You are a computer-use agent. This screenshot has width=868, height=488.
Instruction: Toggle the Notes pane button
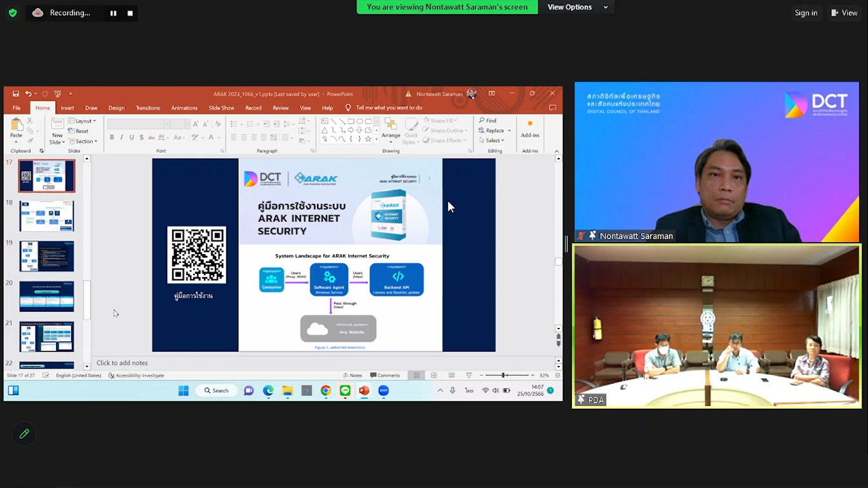point(352,376)
